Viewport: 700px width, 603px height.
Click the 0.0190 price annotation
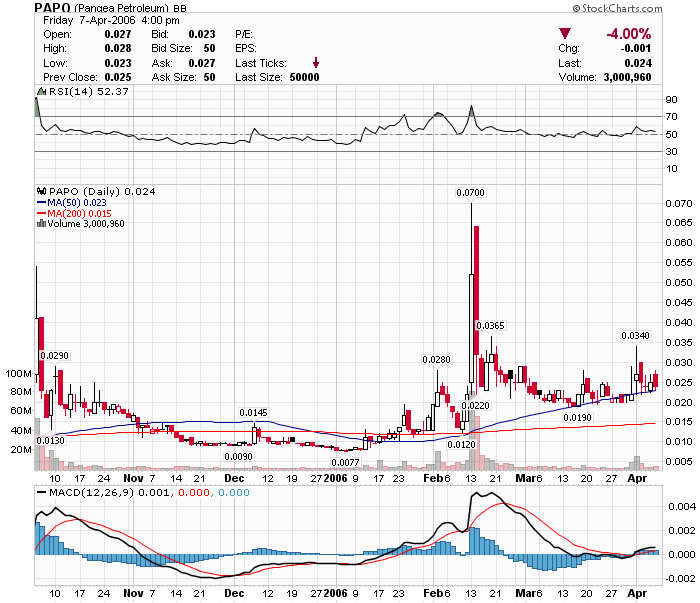(x=577, y=417)
